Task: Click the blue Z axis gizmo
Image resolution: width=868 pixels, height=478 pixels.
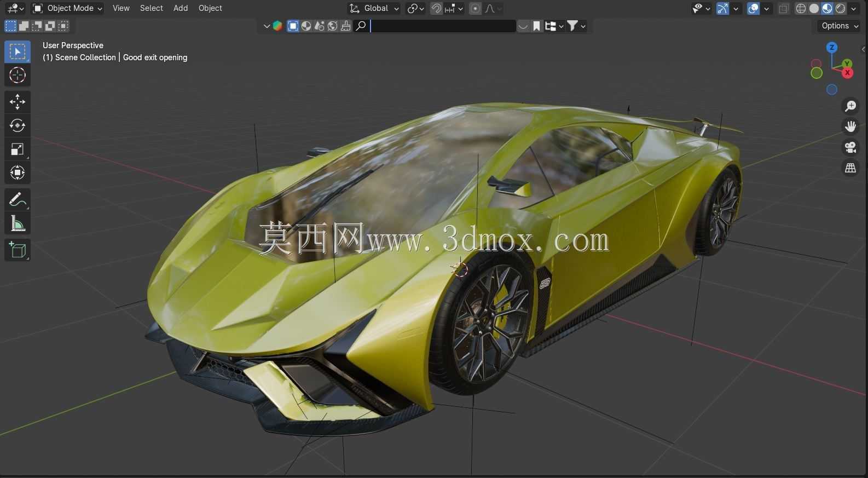Action: click(x=832, y=48)
